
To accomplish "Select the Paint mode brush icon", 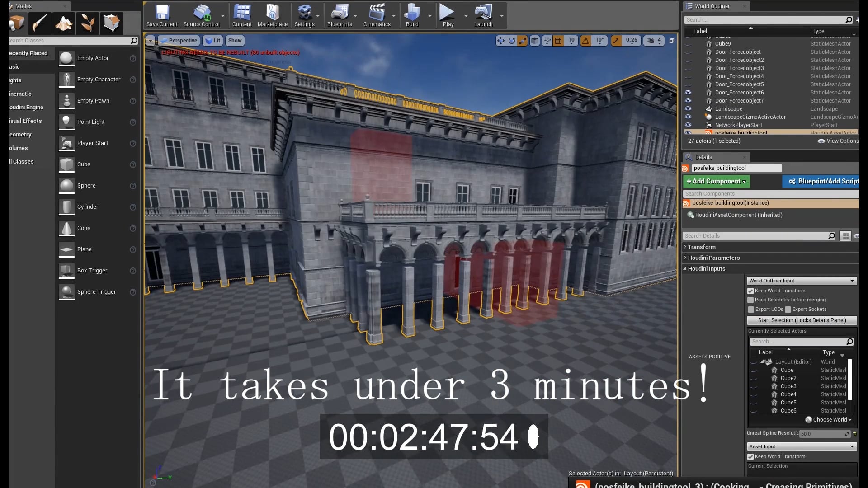I will click(40, 23).
